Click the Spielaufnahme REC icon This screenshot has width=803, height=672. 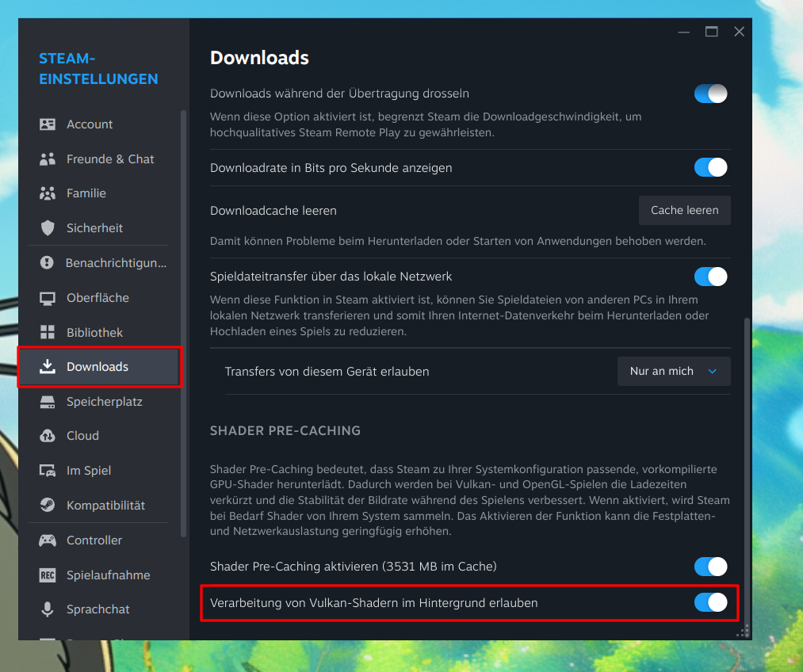[47, 575]
